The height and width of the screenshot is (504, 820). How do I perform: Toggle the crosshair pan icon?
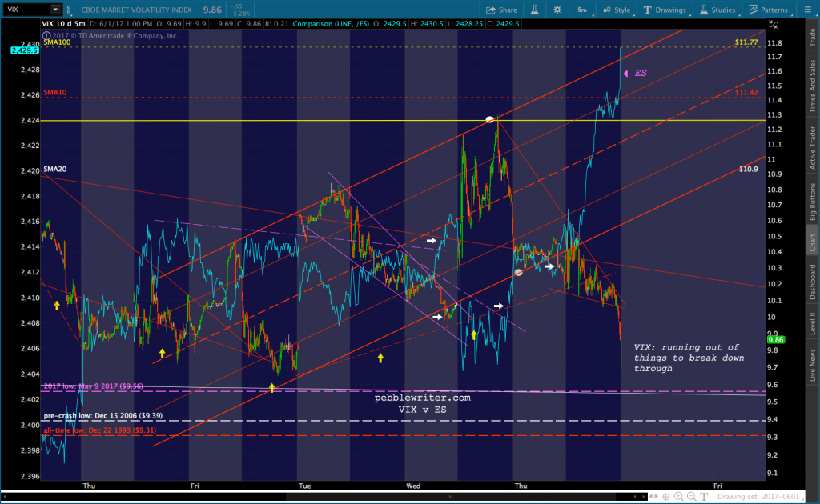tap(666, 497)
